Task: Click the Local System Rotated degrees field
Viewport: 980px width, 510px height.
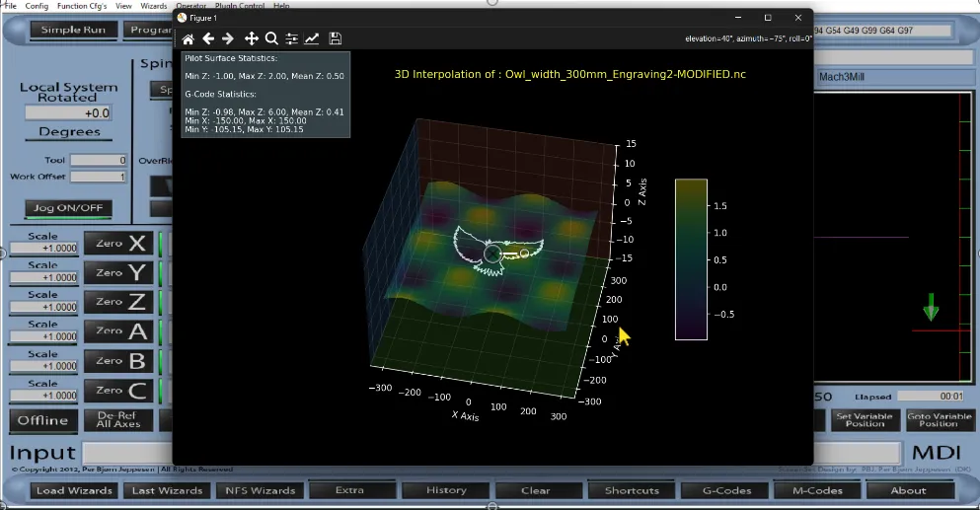Action: point(68,113)
